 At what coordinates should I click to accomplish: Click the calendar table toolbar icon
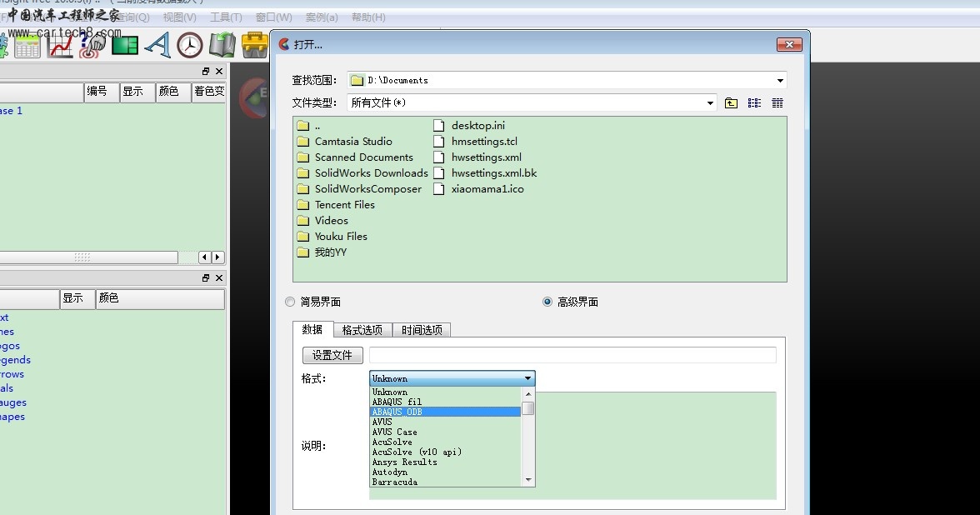point(27,45)
